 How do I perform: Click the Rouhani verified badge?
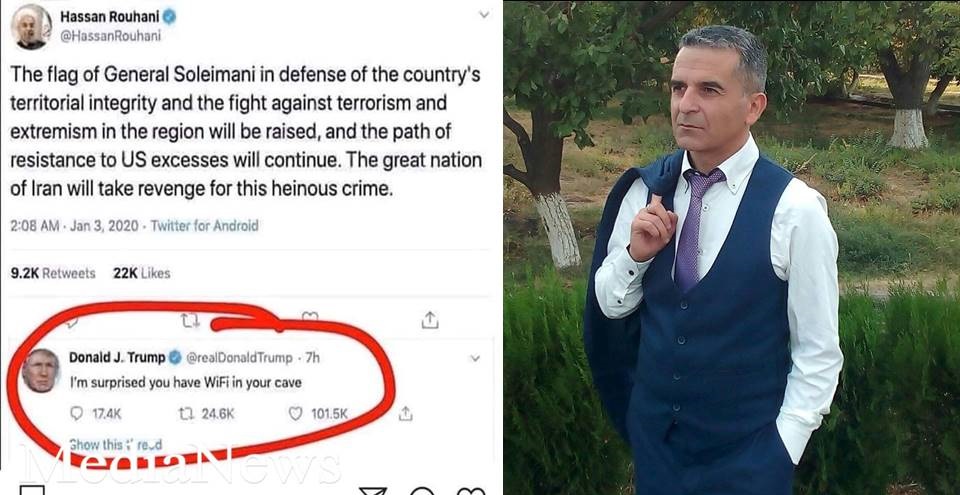[x=170, y=17]
